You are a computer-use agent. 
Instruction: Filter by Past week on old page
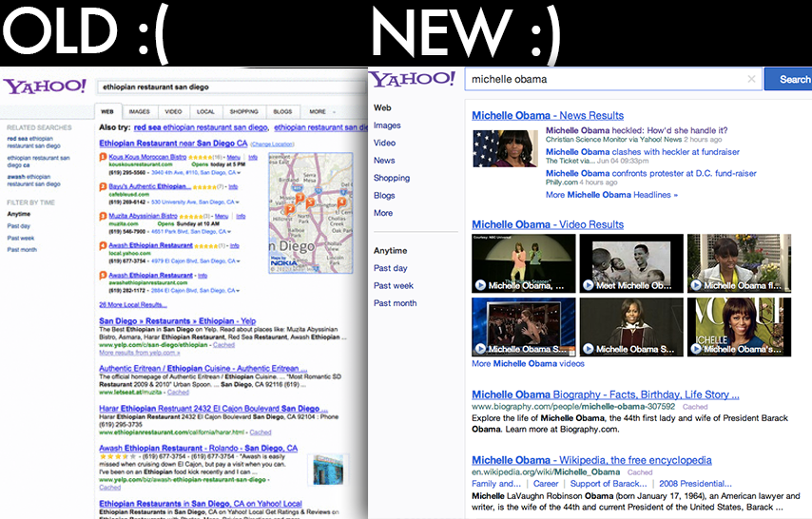21,239
